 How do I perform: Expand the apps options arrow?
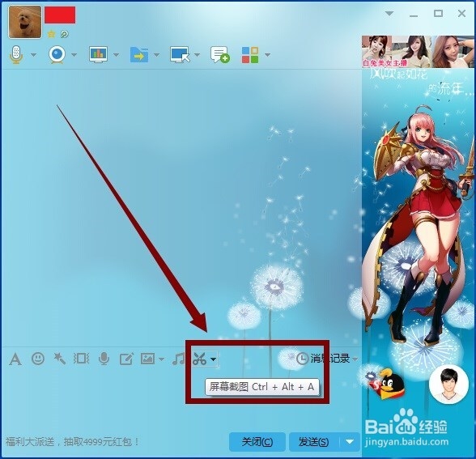tap(267, 55)
